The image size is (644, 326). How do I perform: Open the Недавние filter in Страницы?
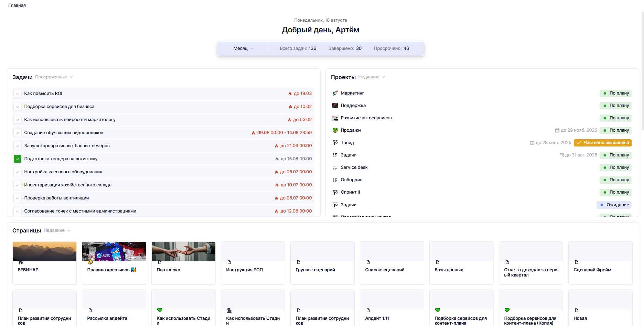tap(57, 230)
